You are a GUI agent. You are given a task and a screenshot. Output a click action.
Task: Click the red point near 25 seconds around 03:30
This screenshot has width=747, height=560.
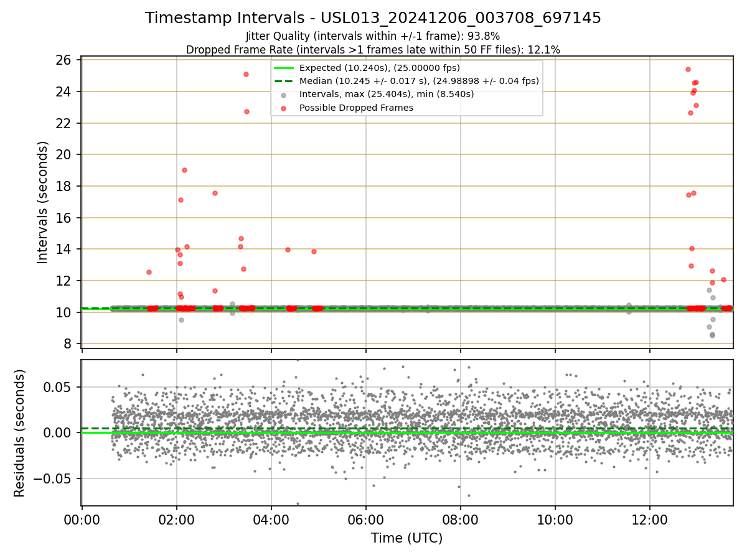(x=246, y=74)
